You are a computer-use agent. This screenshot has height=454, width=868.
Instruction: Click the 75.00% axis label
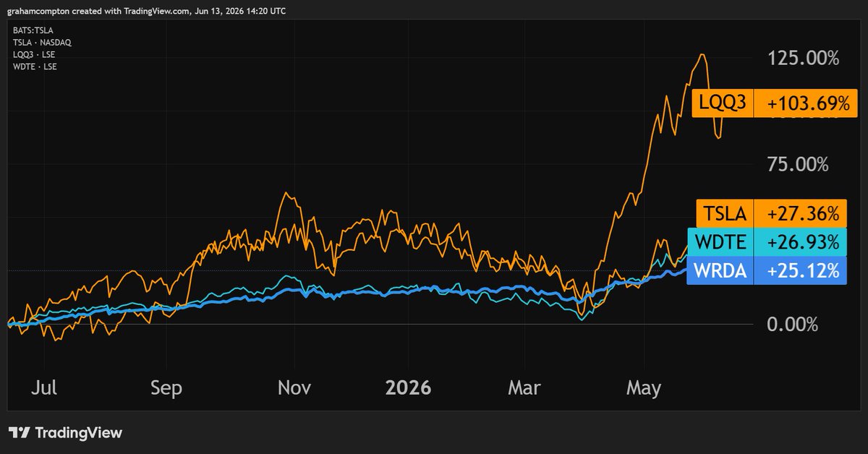pyautogui.click(x=797, y=165)
